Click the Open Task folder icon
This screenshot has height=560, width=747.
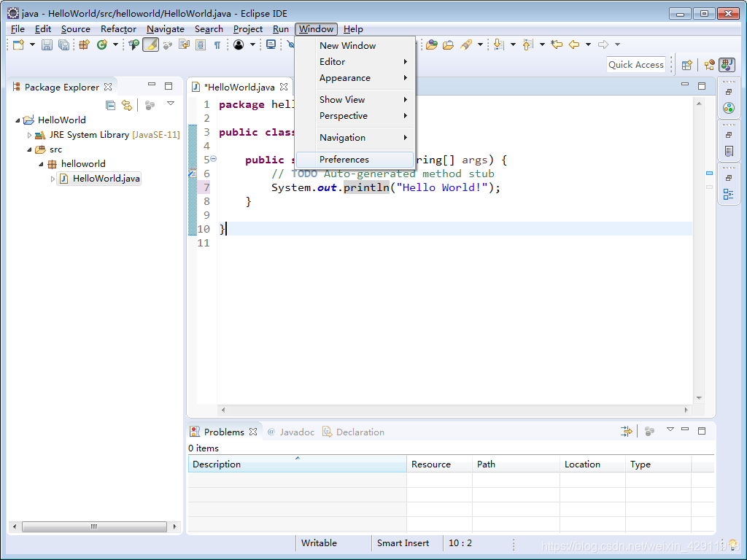(x=449, y=44)
